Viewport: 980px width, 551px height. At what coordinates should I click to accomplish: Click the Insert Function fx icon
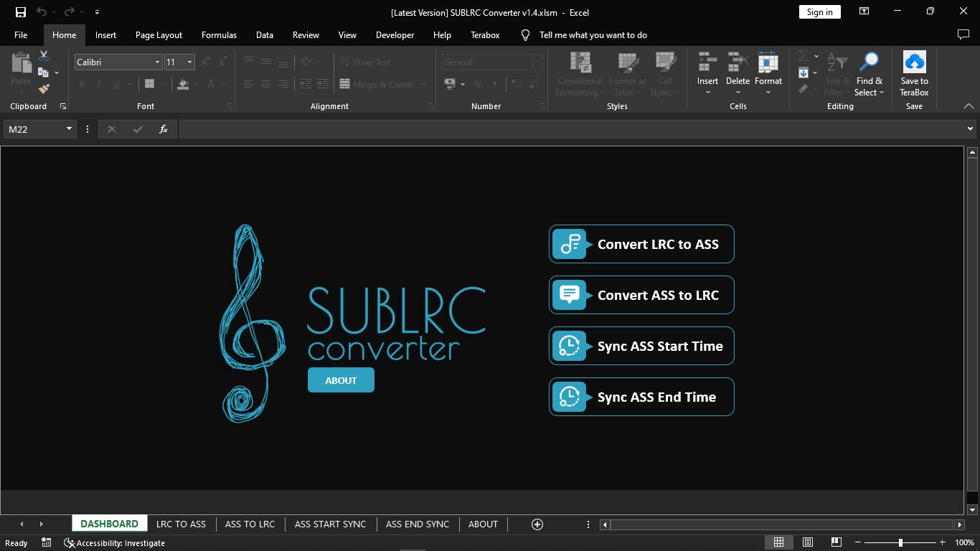click(x=164, y=129)
